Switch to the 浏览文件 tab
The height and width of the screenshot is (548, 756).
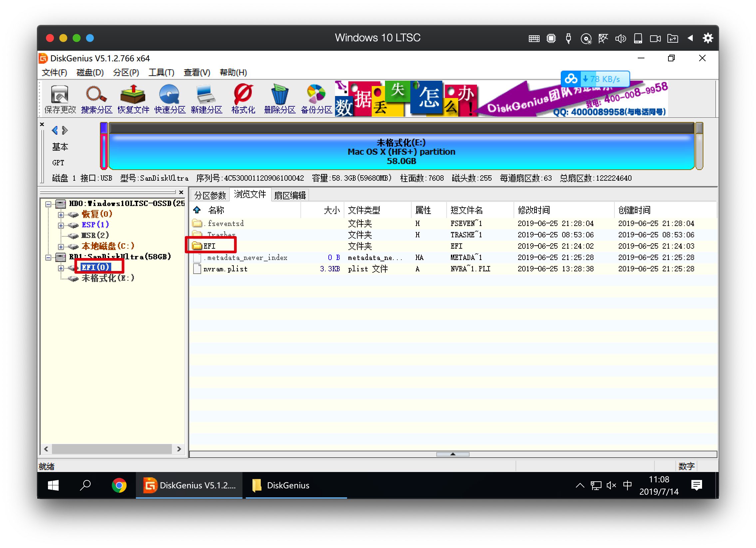click(x=250, y=194)
